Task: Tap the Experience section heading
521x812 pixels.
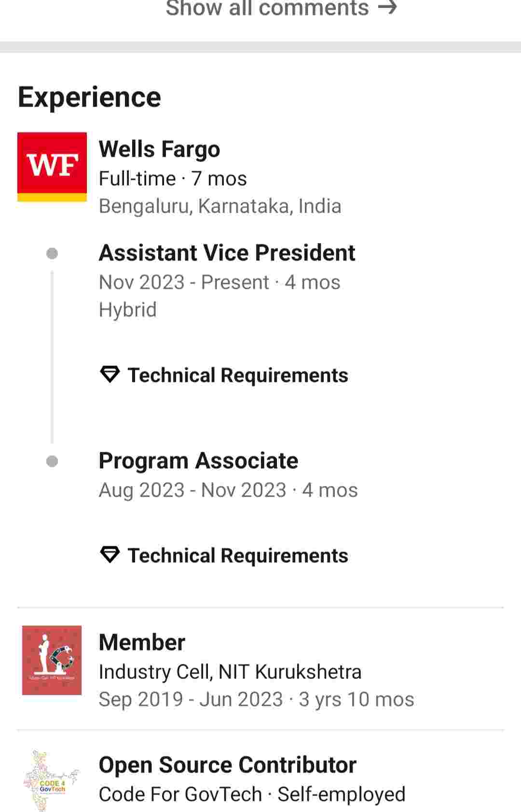Action: coord(89,97)
